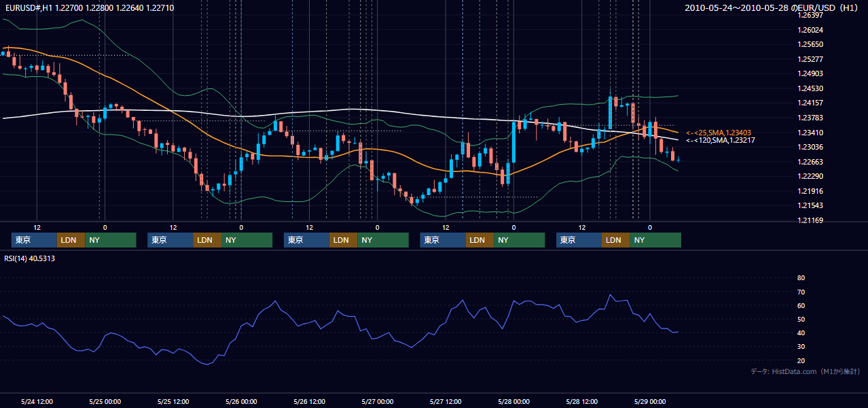The image size is (868, 408).
Task: Select price level 1.22290 on axis
Action: pyautogui.click(x=810, y=176)
